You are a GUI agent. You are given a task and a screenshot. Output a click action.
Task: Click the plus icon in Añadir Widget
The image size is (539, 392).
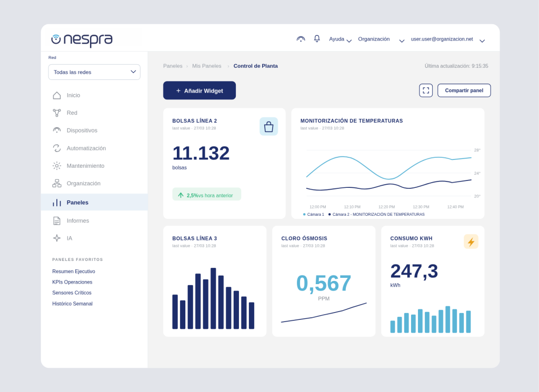[x=178, y=91]
